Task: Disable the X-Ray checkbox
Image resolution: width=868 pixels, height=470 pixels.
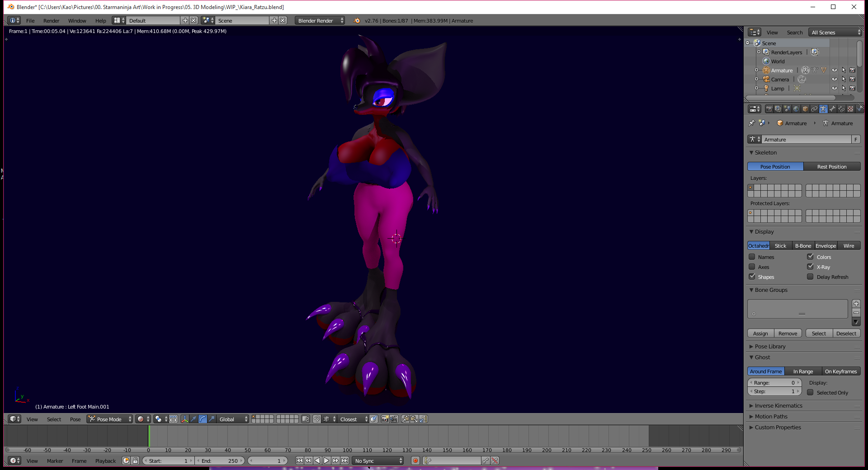Action: coord(811,267)
